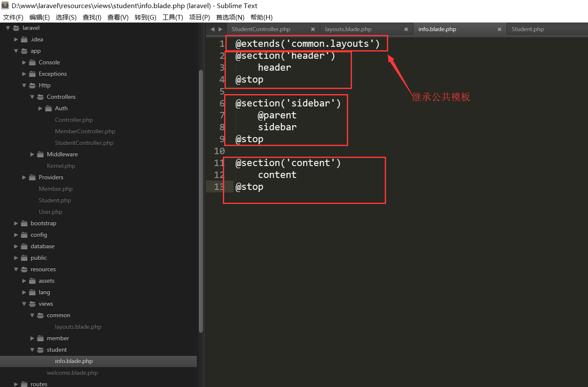Expand the routes folder arrow
This screenshot has height=387, width=588.
coord(16,384)
